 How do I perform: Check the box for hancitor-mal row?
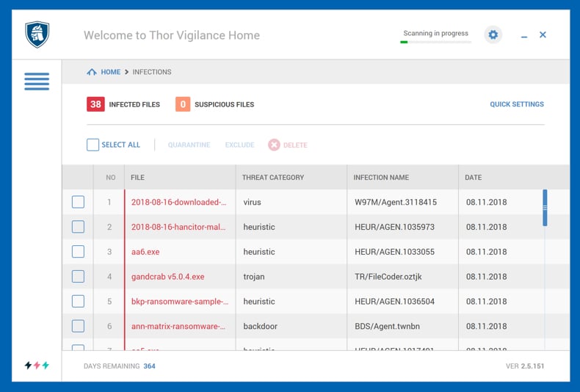(x=78, y=227)
